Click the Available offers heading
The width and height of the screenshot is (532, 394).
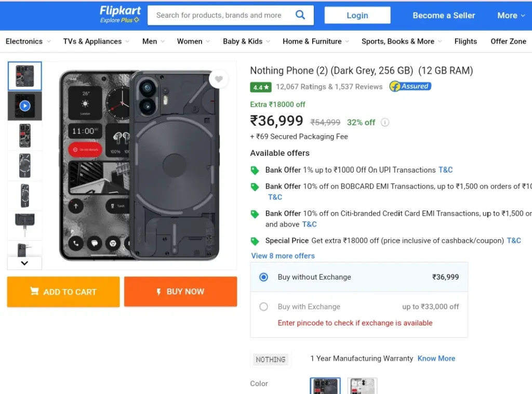(x=280, y=153)
